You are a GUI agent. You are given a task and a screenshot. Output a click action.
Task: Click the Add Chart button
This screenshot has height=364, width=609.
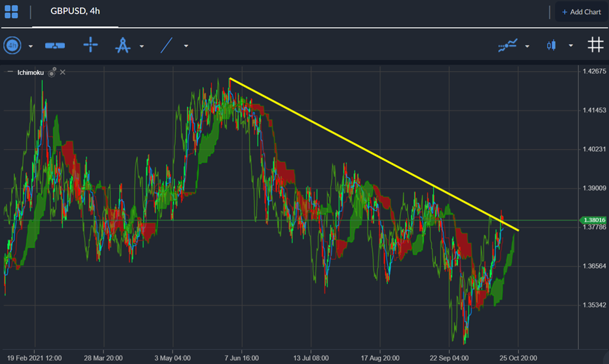click(582, 12)
